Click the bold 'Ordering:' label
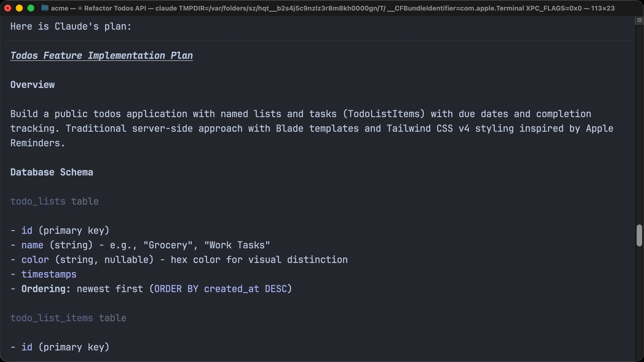This screenshot has width=644, height=362. (x=46, y=289)
